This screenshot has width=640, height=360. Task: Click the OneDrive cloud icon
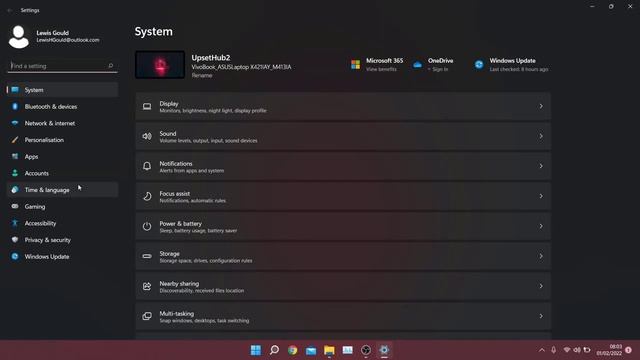click(x=417, y=64)
